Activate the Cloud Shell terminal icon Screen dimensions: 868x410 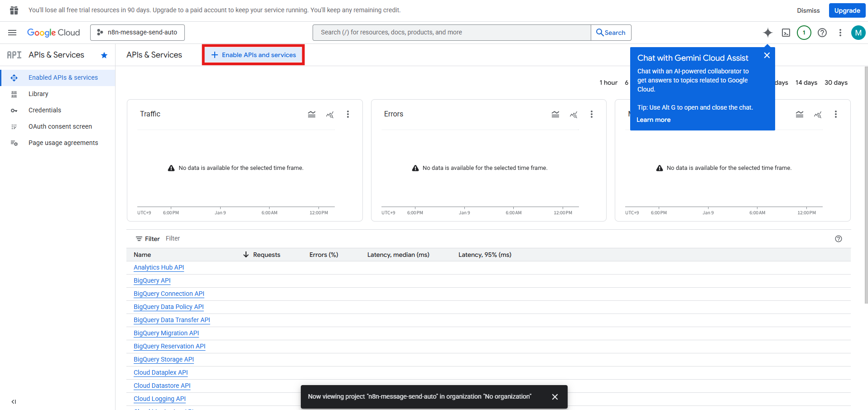click(786, 32)
